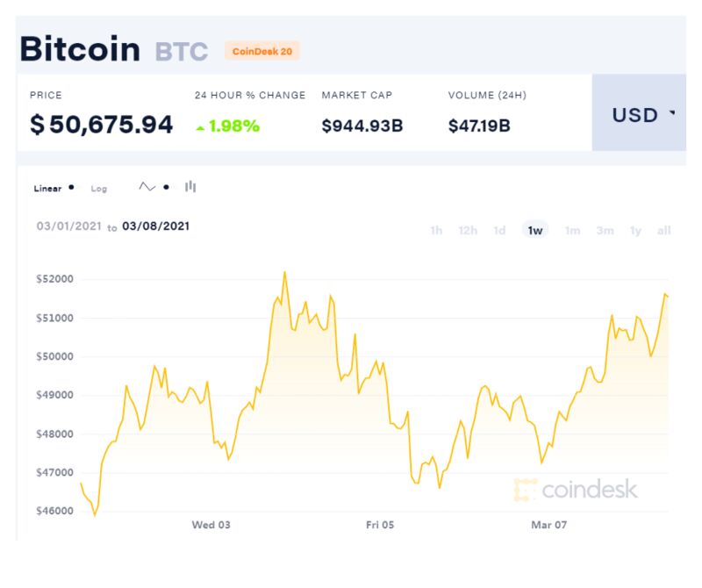
Task: Select the Log scale option
Action: pos(99,189)
